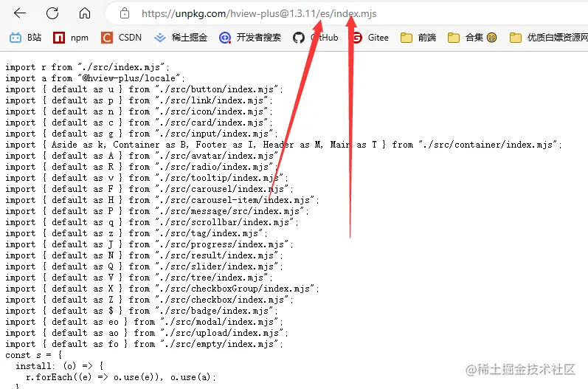View site info via the lock icon
Screen dimensions: 588x389
pos(125,13)
